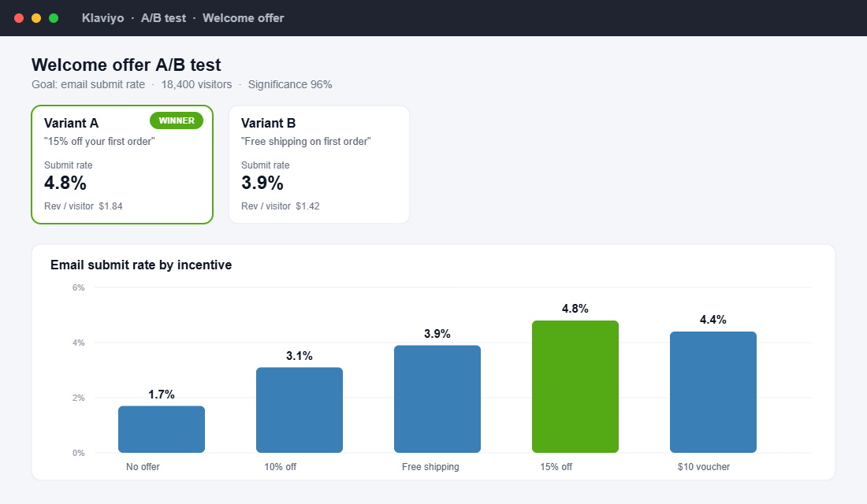Click the green WINNER badge
This screenshot has height=504, width=867.
click(177, 120)
